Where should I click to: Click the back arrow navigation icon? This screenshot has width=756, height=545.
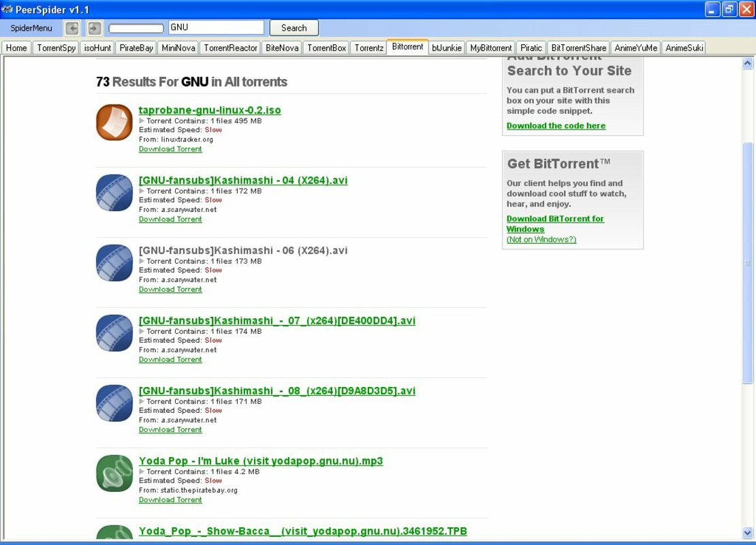click(x=72, y=28)
